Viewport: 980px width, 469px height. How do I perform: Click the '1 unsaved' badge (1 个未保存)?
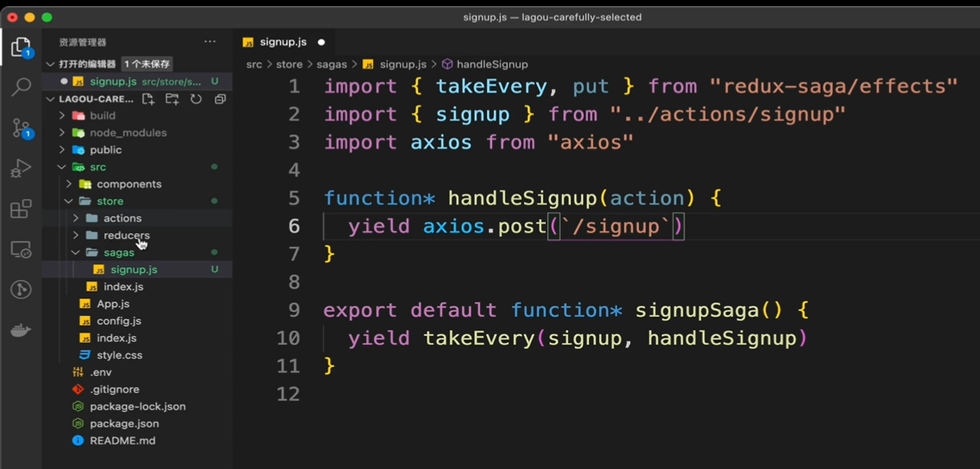click(147, 64)
